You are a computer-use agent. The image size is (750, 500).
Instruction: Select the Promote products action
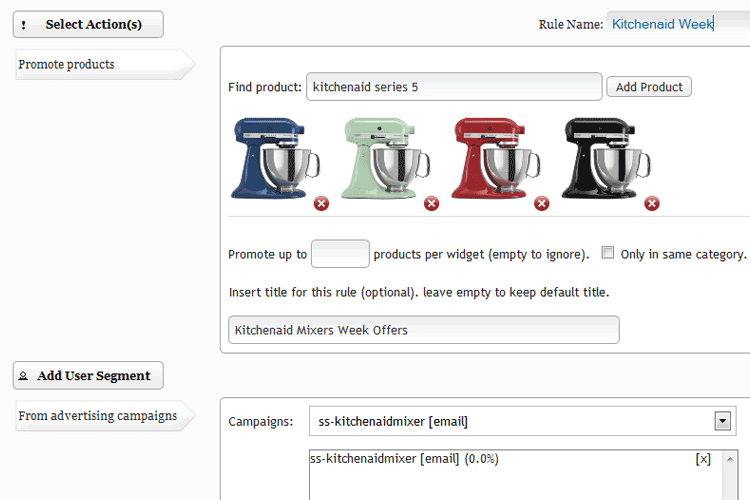[x=105, y=64]
